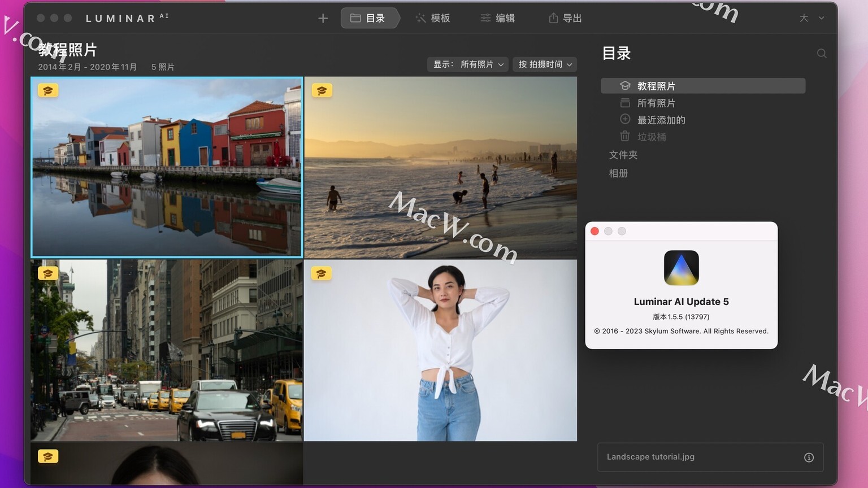
Task: Switch to the 模板 templates tab
Action: pos(433,18)
